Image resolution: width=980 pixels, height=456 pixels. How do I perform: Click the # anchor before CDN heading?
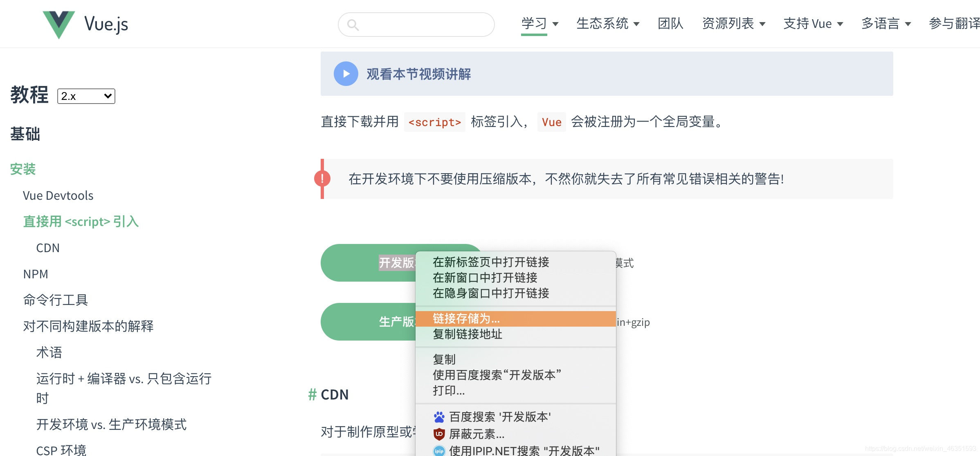(312, 395)
